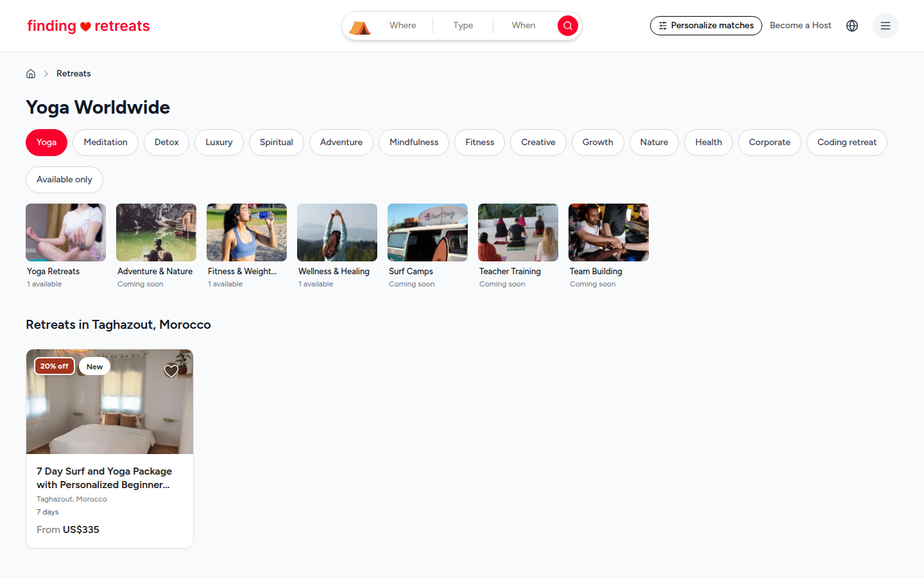Viewport: 924px width, 578px height.
Task: Click the 20% off badge
Action: (55, 366)
